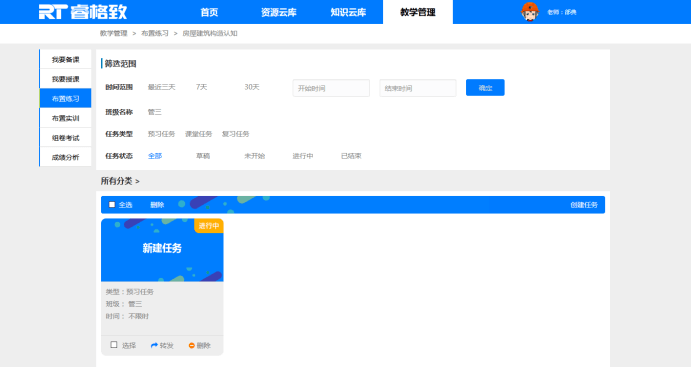Screen dimensions: 692x367
Task: Filter by 7天 time range
Action: (201, 87)
